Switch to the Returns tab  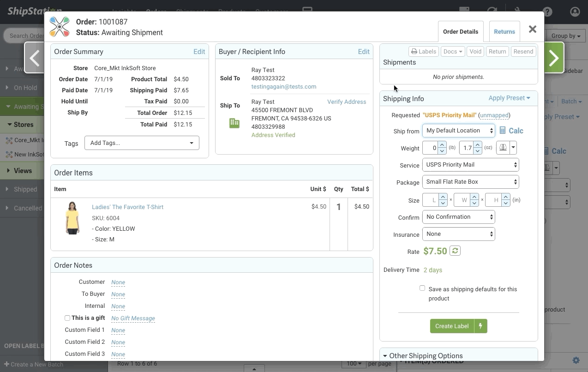point(504,31)
